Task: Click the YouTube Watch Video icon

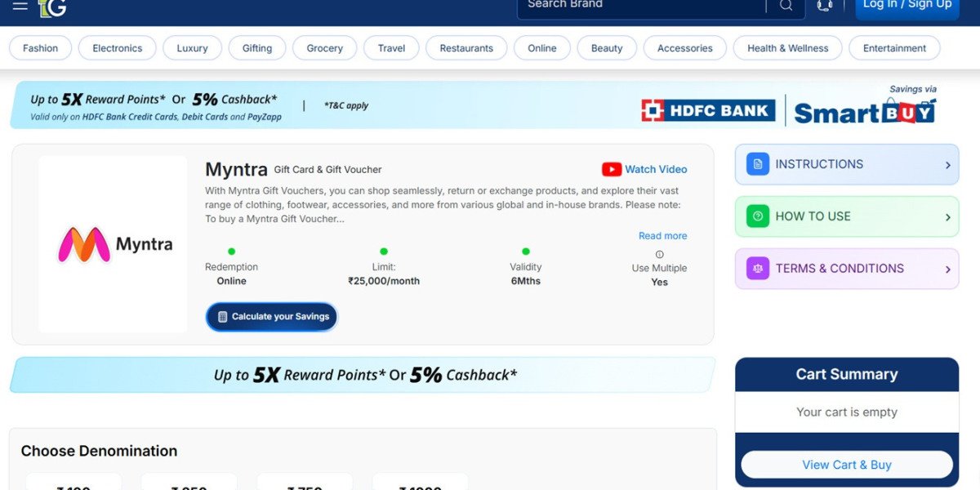Action: (612, 169)
